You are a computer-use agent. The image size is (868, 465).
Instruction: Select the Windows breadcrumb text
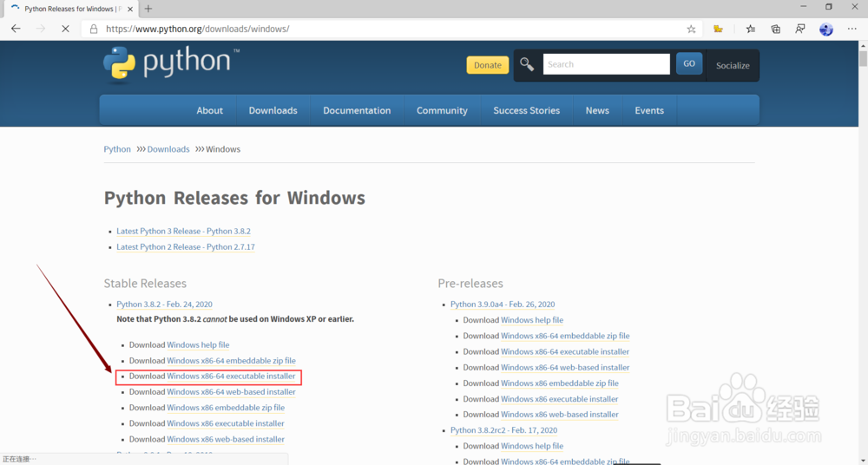click(x=223, y=149)
